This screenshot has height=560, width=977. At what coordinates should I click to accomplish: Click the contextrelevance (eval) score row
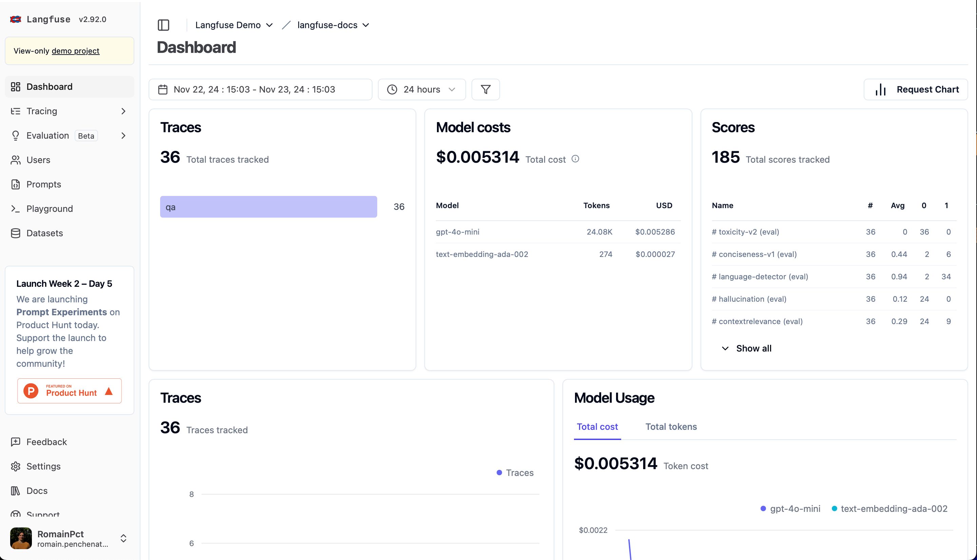[x=834, y=321]
